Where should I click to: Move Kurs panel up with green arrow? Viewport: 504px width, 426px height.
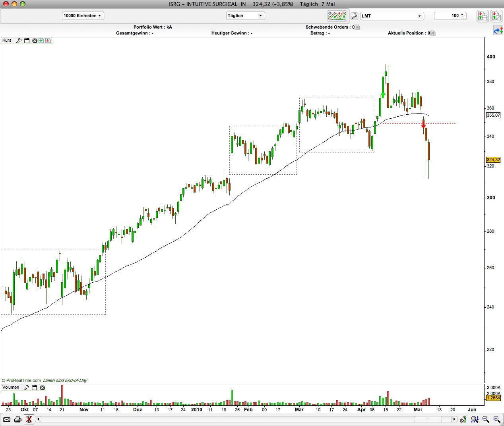coord(41,40)
